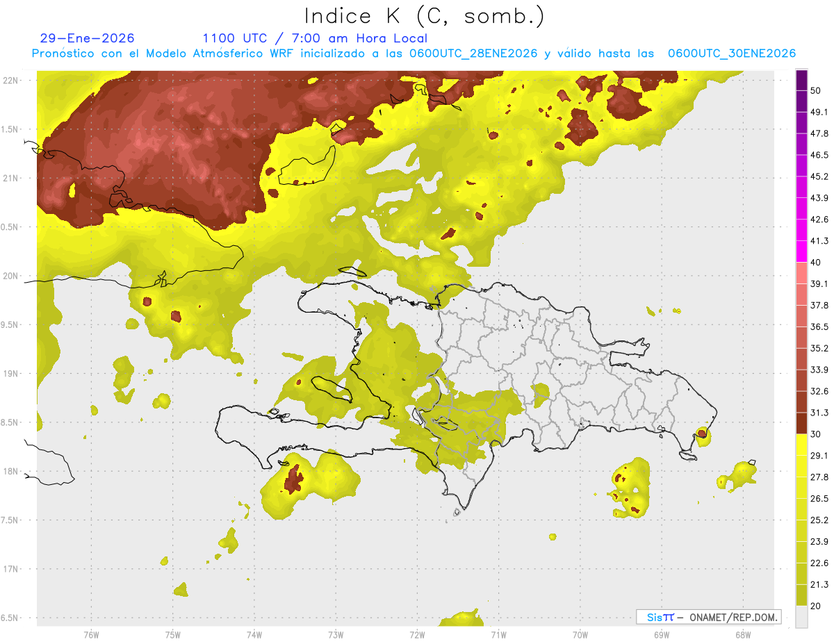This screenshot has height=644, width=834.
Task: Click the legend value "41.3"
Action: [819, 241]
